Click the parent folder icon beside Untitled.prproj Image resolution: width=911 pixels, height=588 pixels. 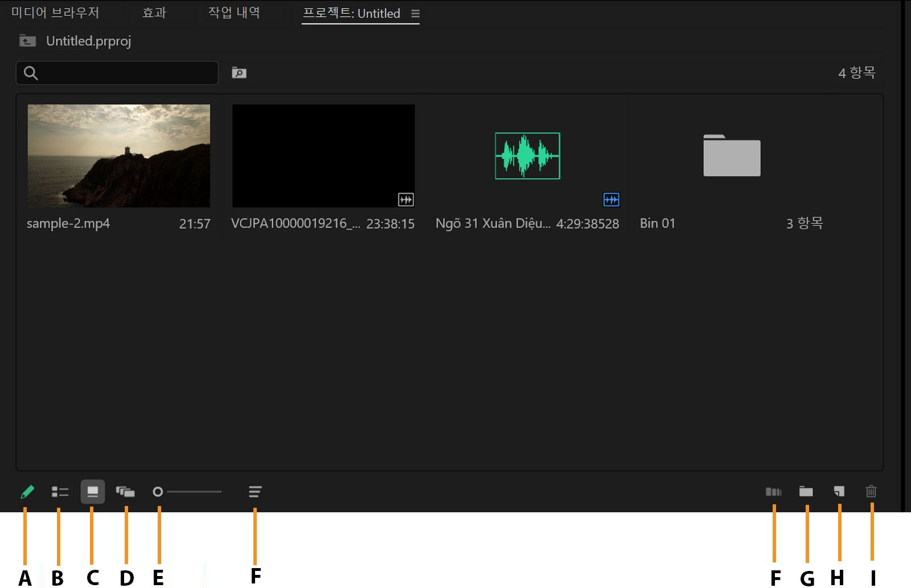pos(27,41)
